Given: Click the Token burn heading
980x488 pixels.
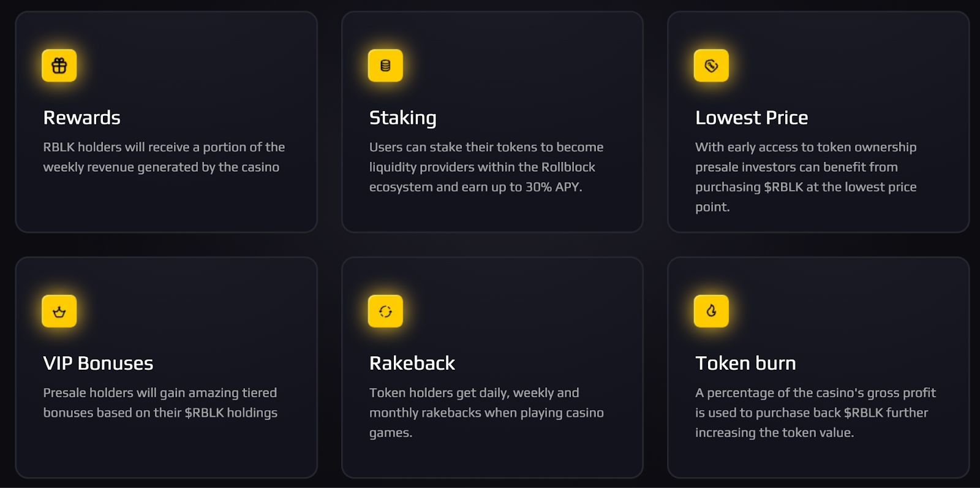Looking at the screenshot, I should pos(745,364).
